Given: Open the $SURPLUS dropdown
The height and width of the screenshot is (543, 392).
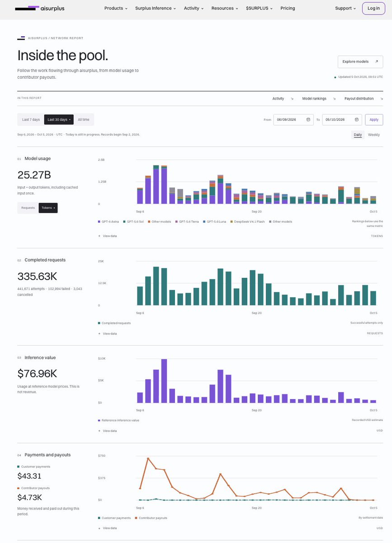Looking at the screenshot, I should point(260,8).
